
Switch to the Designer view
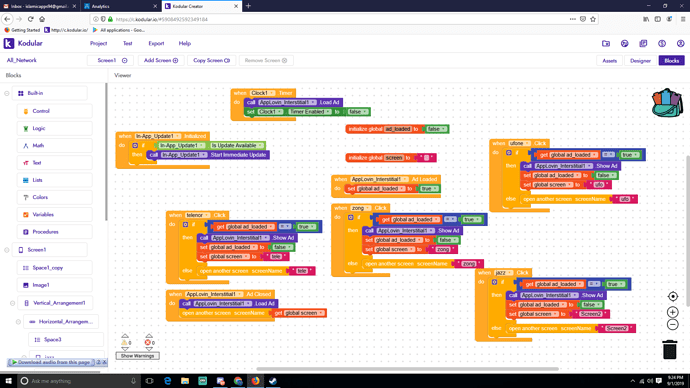click(640, 61)
